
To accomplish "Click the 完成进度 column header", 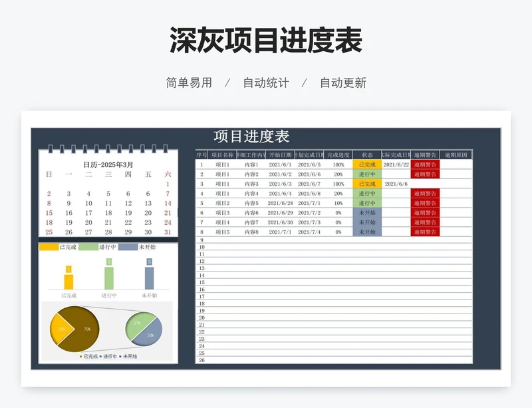I will pos(338,155).
